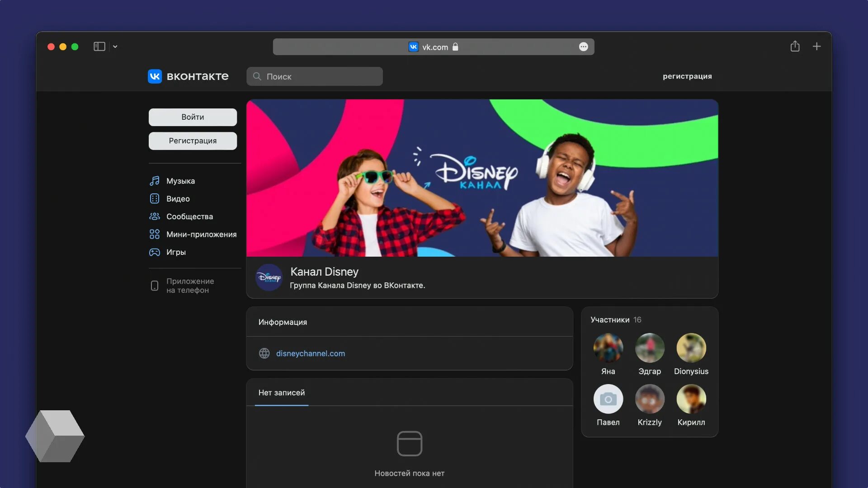Click the Информация section header
The image size is (868, 488).
[x=283, y=322]
